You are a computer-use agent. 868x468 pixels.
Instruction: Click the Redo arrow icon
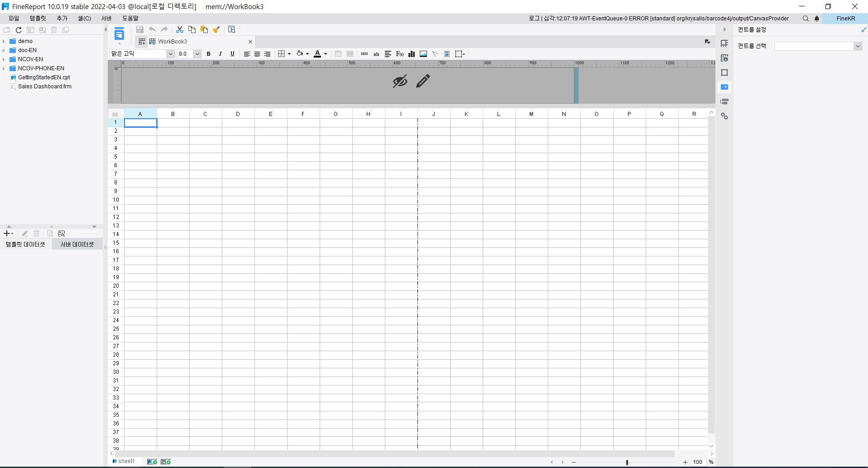point(164,29)
